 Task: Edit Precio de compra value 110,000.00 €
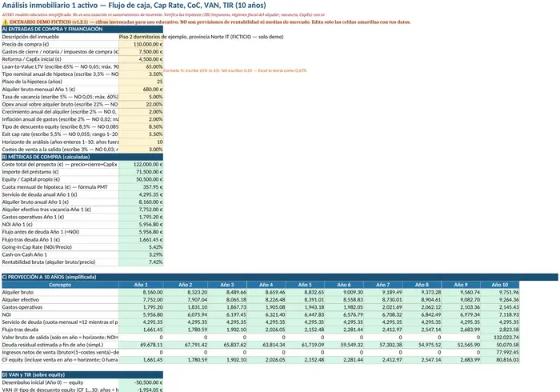[x=141, y=44]
